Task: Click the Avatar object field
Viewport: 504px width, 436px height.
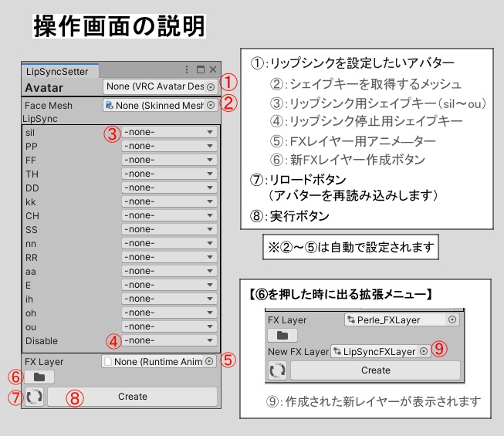Action: 160,86
